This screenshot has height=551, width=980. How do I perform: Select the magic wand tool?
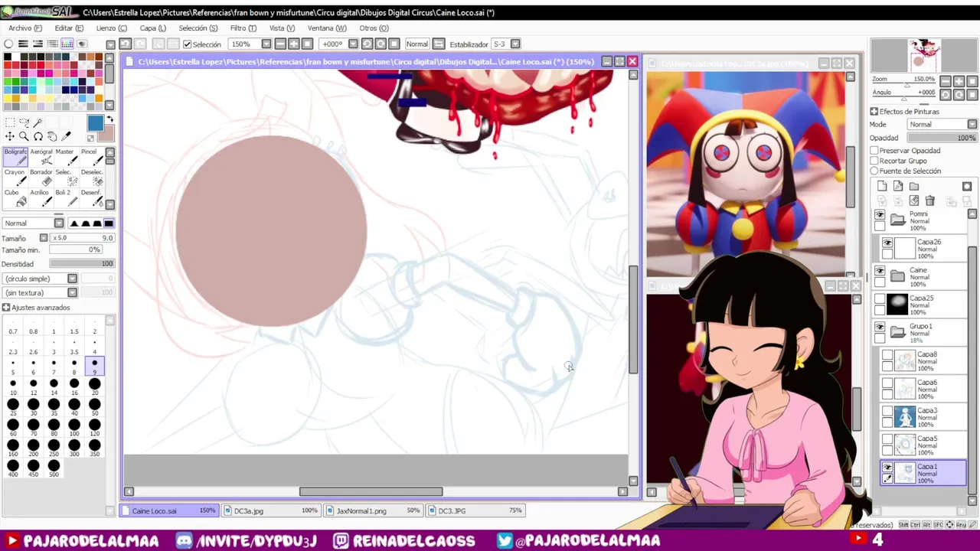tap(38, 122)
